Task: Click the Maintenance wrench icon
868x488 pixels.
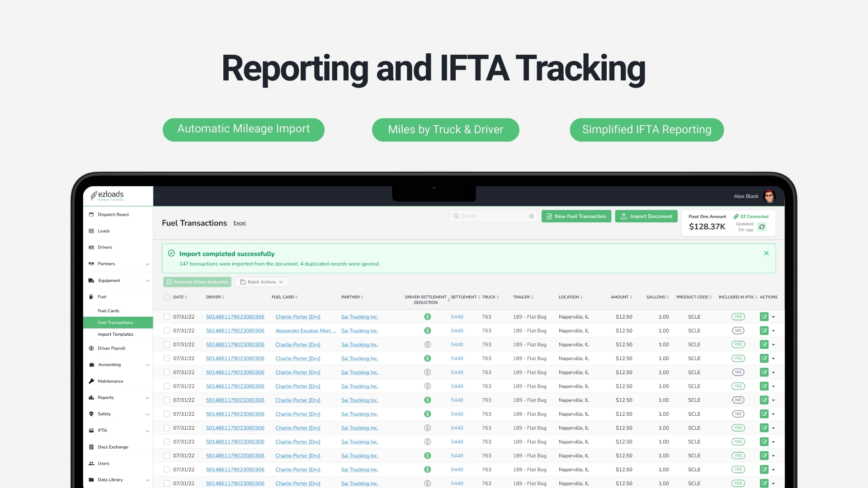Action: click(91, 381)
